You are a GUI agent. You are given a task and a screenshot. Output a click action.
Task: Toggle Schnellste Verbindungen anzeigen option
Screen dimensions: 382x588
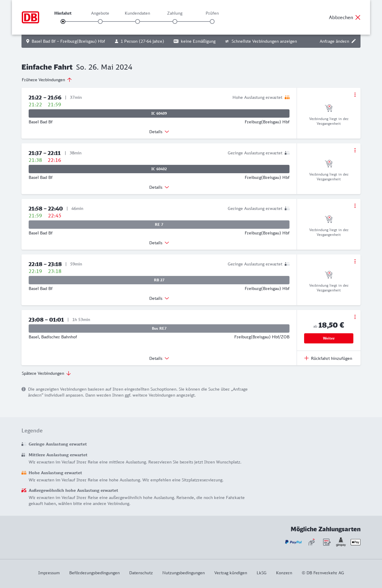click(261, 41)
